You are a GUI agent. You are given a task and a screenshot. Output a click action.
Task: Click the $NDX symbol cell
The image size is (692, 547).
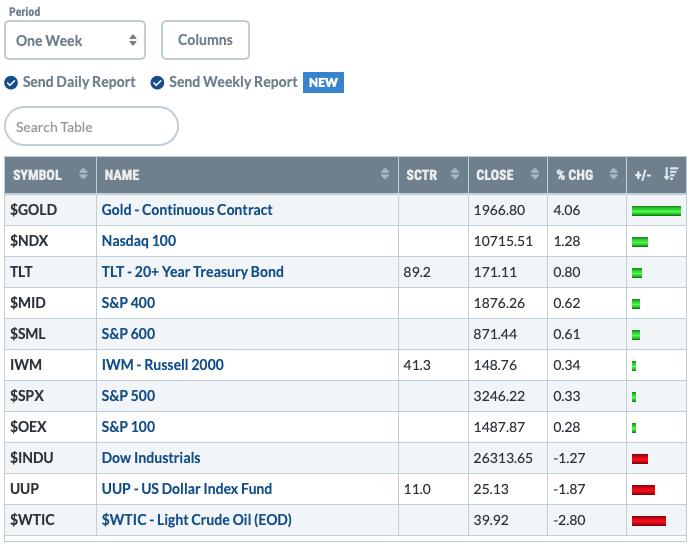point(50,241)
